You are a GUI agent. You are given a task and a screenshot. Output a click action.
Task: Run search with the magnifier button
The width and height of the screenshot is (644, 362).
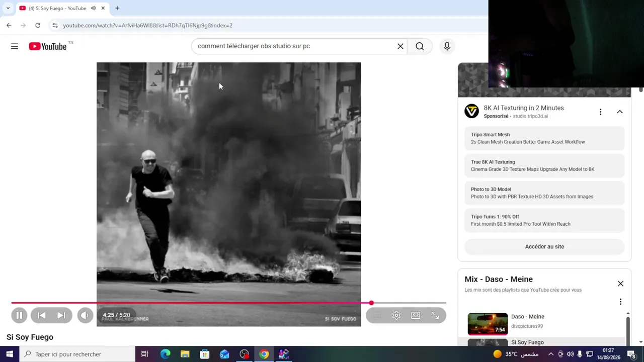point(420,46)
